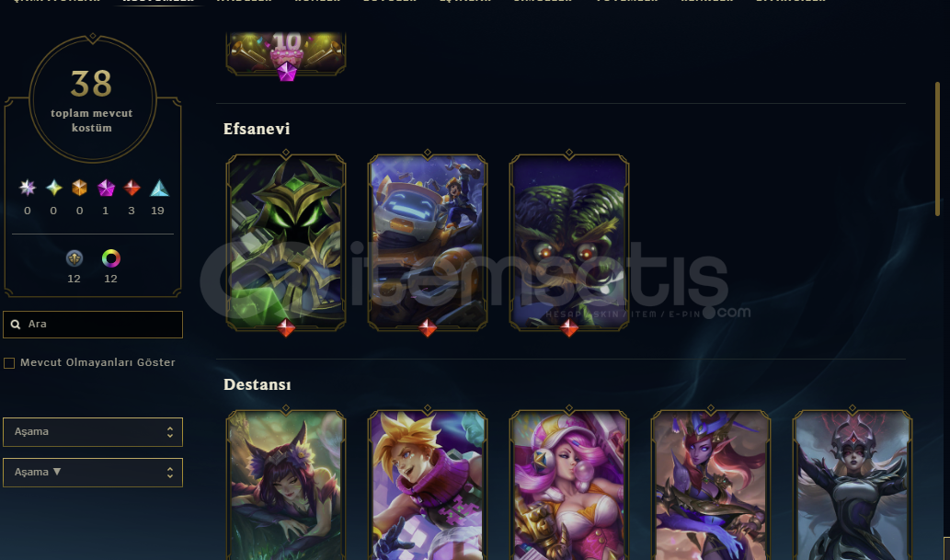Click the red legendary gem icon showing 3
The height and width of the screenshot is (560, 950).
(132, 188)
